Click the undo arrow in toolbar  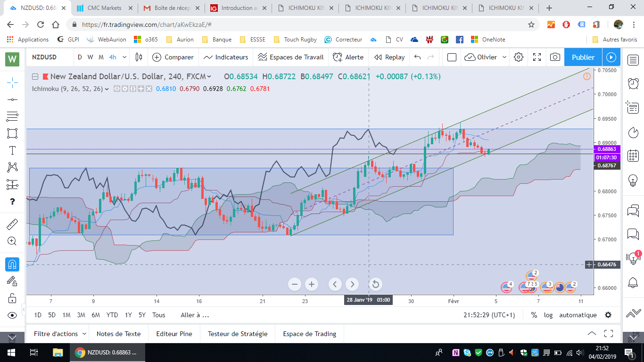coord(417,57)
